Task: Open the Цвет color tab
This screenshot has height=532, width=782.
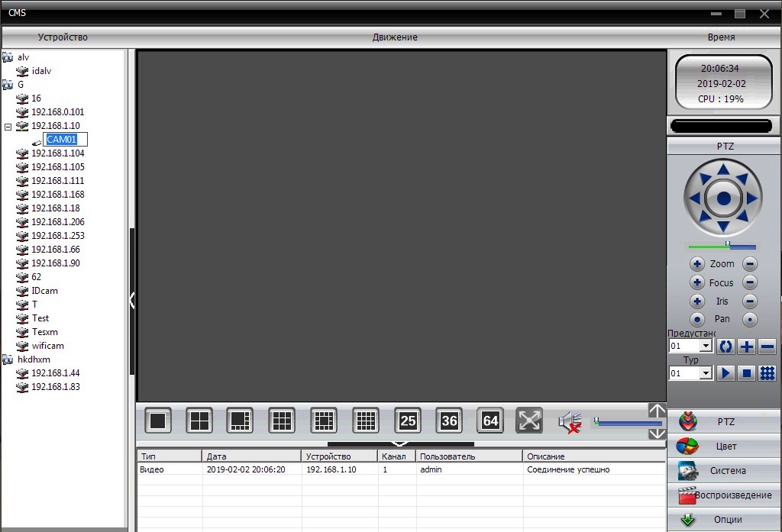Action: coord(725,447)
